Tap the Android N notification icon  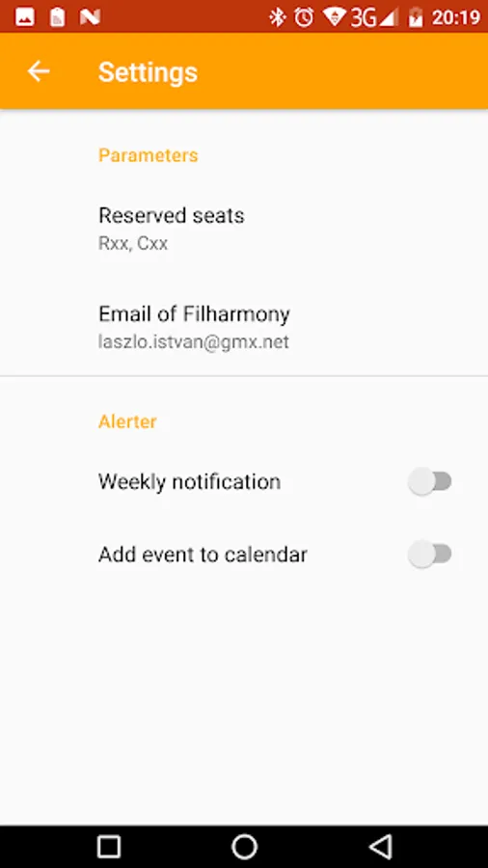90,17
